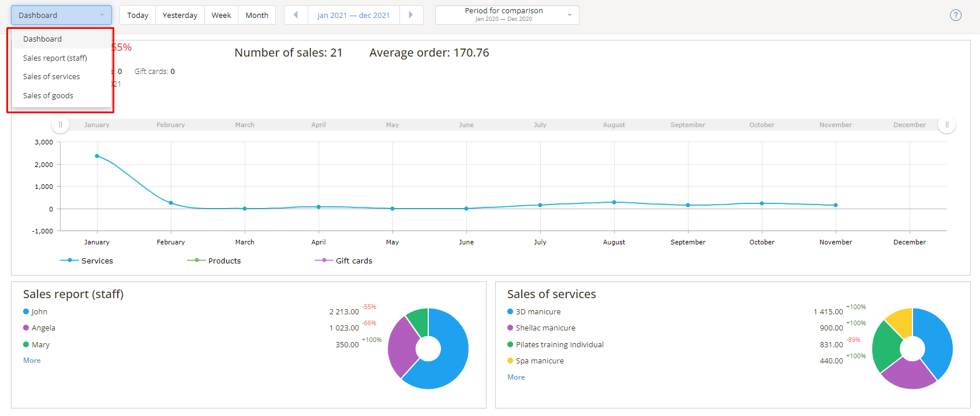This screenshot has height=416, width=980.
Task: Click the 'Sales report (staff)' panel heading
Action: [x=73, y=294]
